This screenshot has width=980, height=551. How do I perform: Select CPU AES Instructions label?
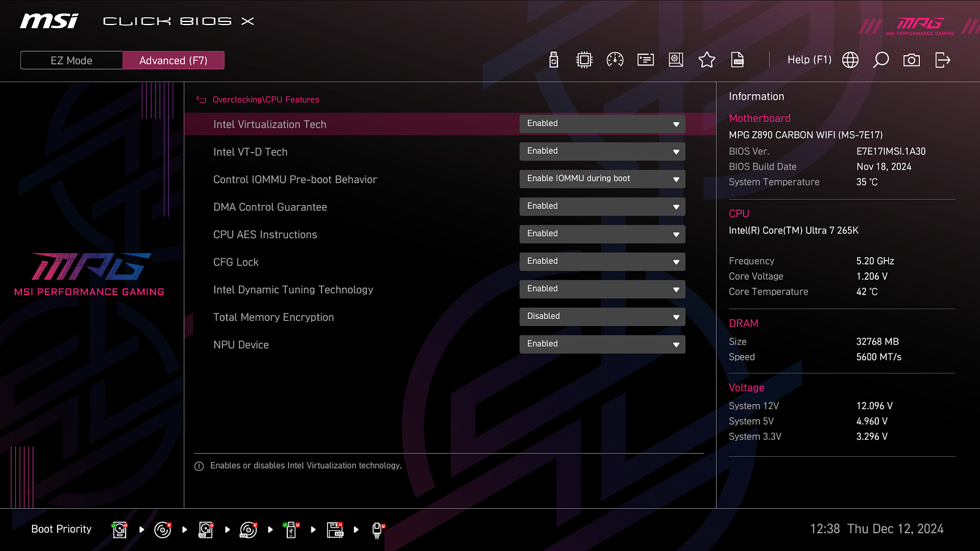[x=265, y=234]
